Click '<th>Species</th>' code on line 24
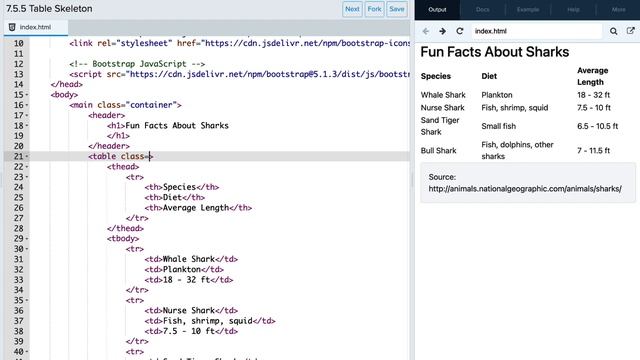This screenshot has height=360, width=640. tap(182, 187)
